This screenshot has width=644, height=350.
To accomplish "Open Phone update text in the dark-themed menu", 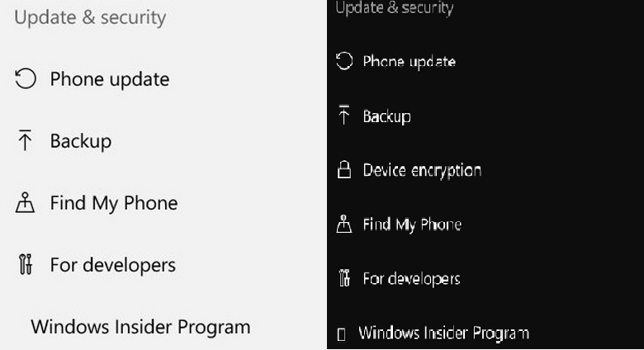I will click(x=410, y=62).
